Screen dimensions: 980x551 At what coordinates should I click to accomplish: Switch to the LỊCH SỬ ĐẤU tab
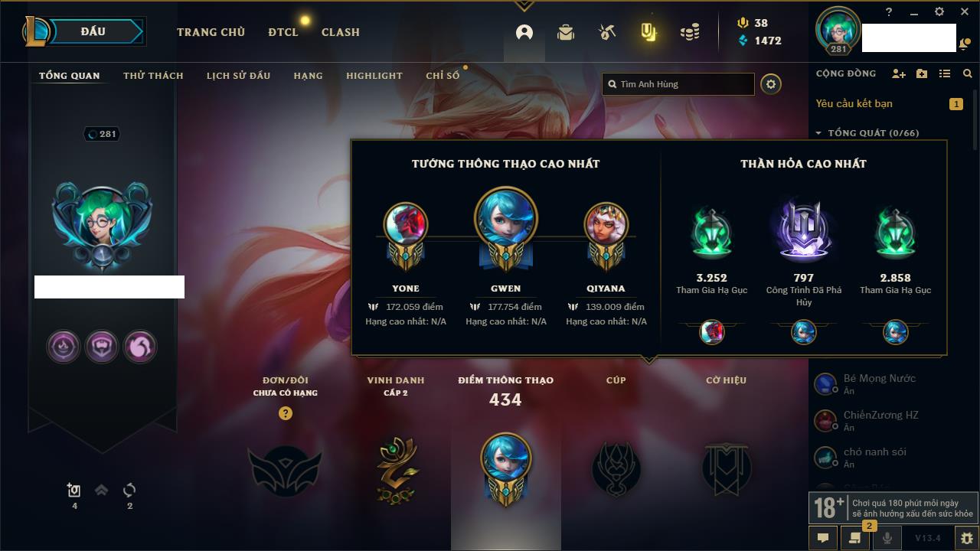pos(238,76)
